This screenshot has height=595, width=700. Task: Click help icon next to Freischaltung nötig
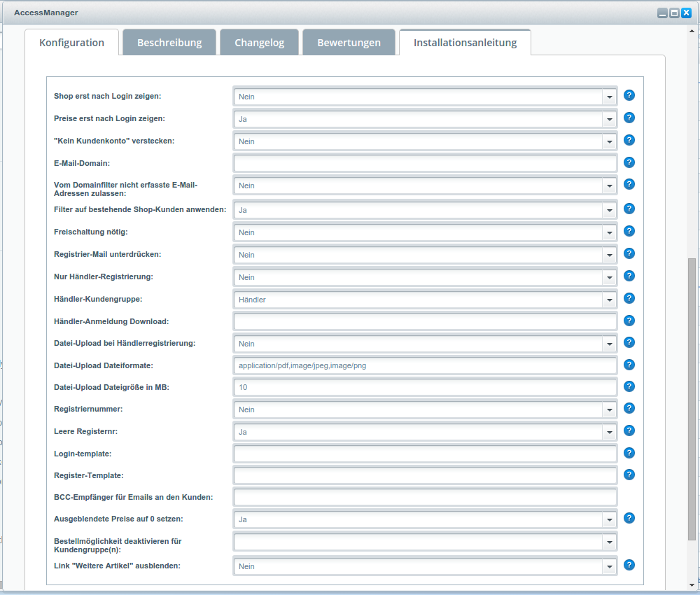pyautogui.click(x=629, y=231)
